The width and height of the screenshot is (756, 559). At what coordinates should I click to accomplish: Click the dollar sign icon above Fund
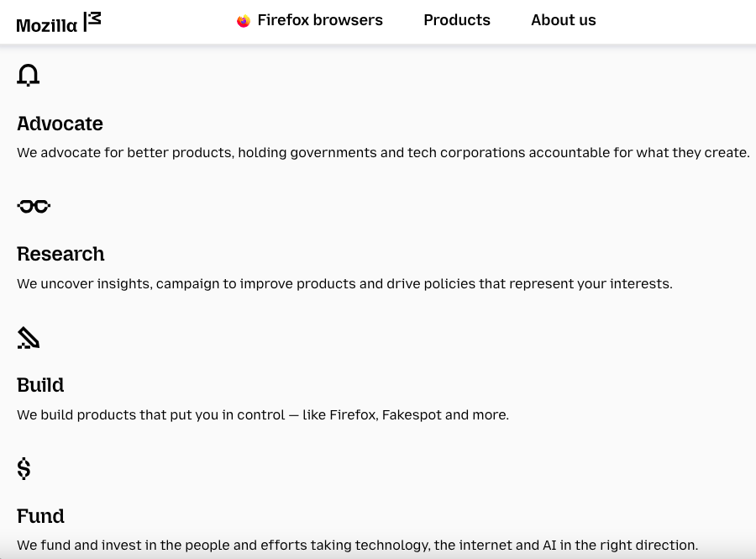24,468
